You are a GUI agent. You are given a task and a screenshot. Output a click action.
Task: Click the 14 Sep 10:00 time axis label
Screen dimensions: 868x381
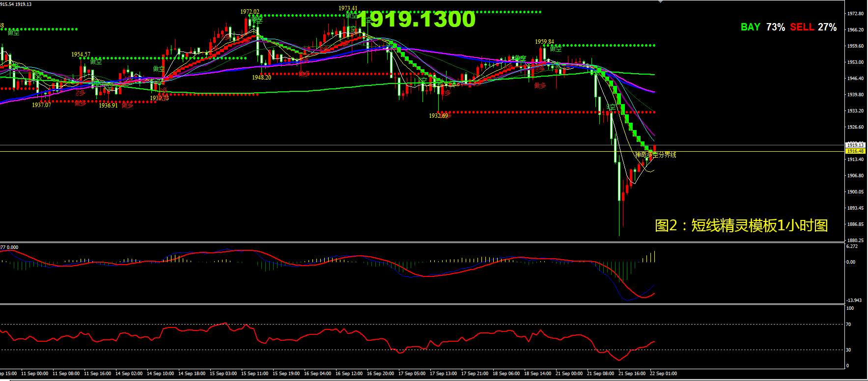coord(161,374)
